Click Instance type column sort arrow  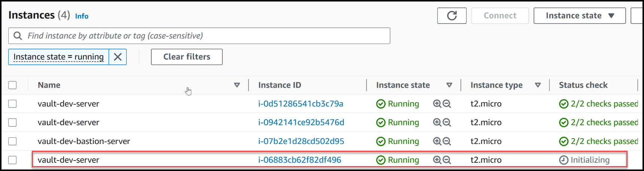tap(538, 85)
